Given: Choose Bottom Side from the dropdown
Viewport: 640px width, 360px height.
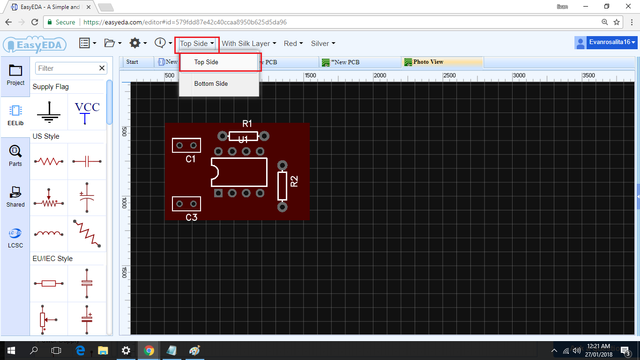Looking at the screenshot, I should [x=219, y=84].
